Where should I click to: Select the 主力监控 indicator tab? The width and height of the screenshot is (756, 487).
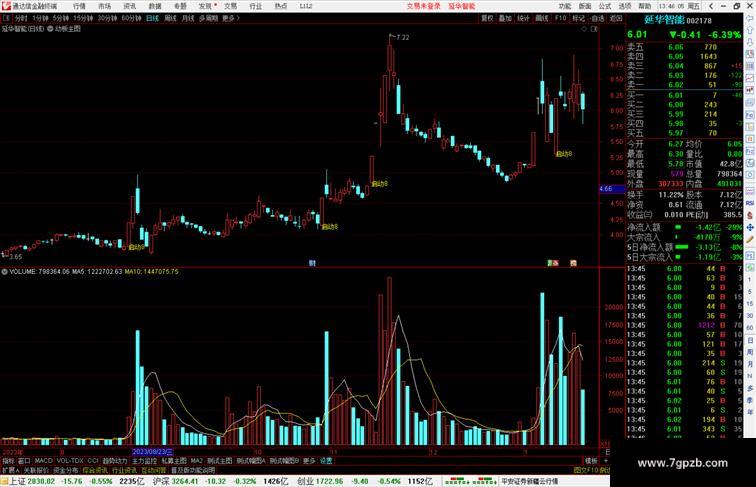144,461
